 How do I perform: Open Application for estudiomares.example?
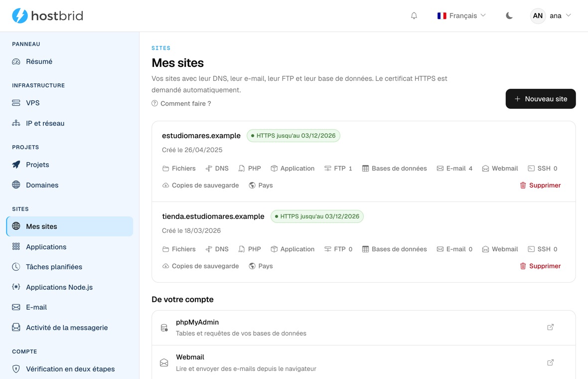(x=293, y=169)
